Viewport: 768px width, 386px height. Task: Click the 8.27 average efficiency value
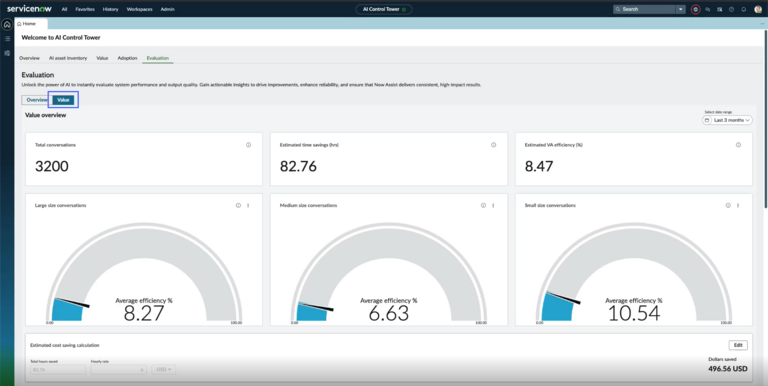click(x=144, y=314)
